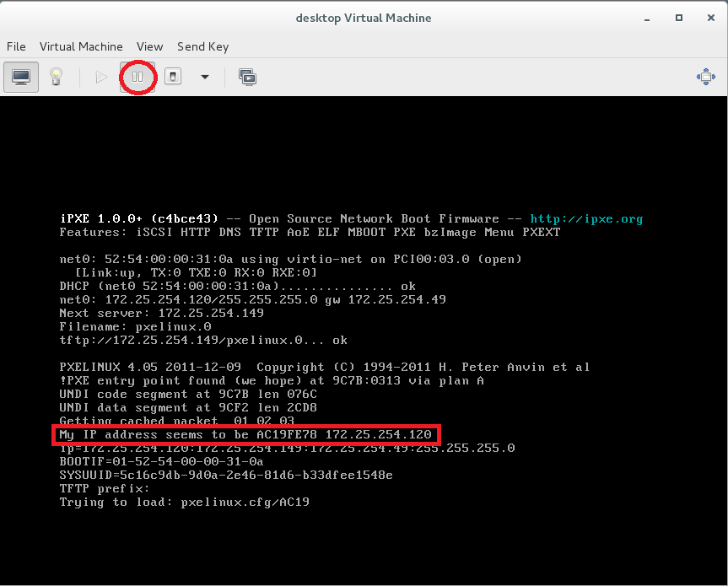This screenshot has height=586, width=728.
Task: Open the Send Key menu
Action: coord(203,46)
